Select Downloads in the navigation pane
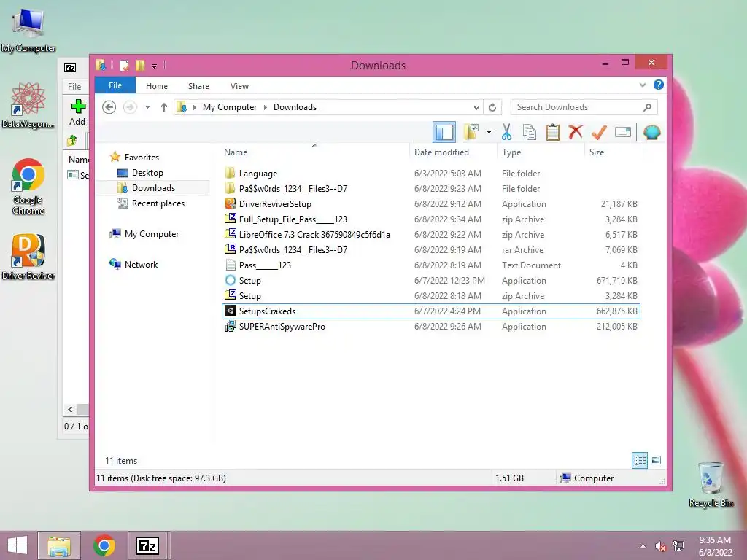This screenshot has width=747, height=560. pos(152,188)
